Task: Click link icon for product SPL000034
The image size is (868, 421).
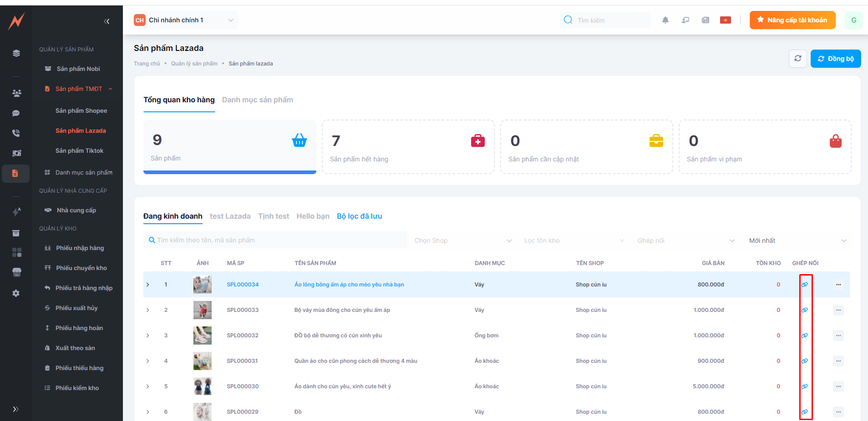Action: (804, 285)
